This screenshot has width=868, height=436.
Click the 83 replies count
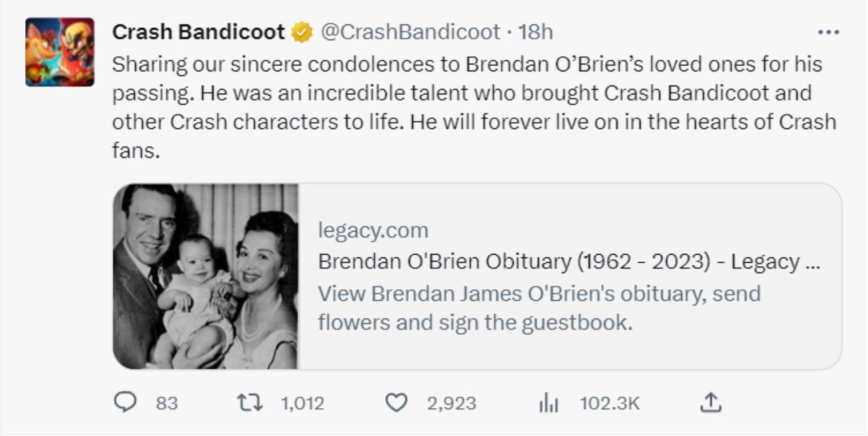167,403
